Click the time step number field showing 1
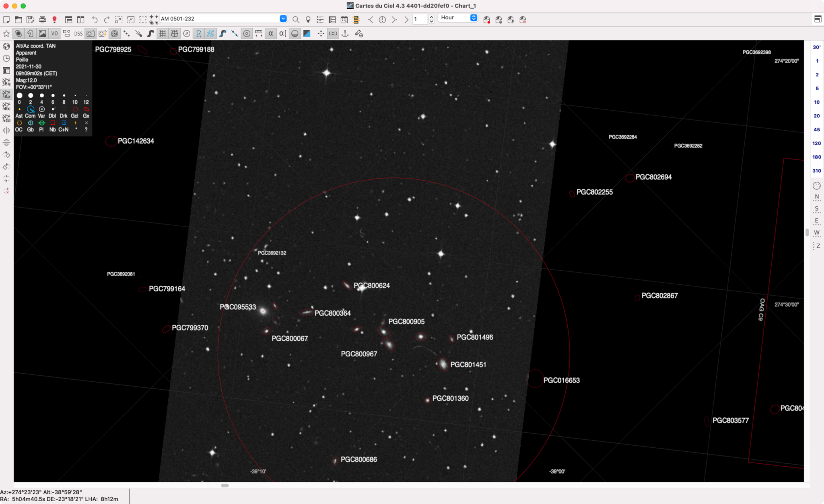 pyautogui.click(x=420, y=19)
